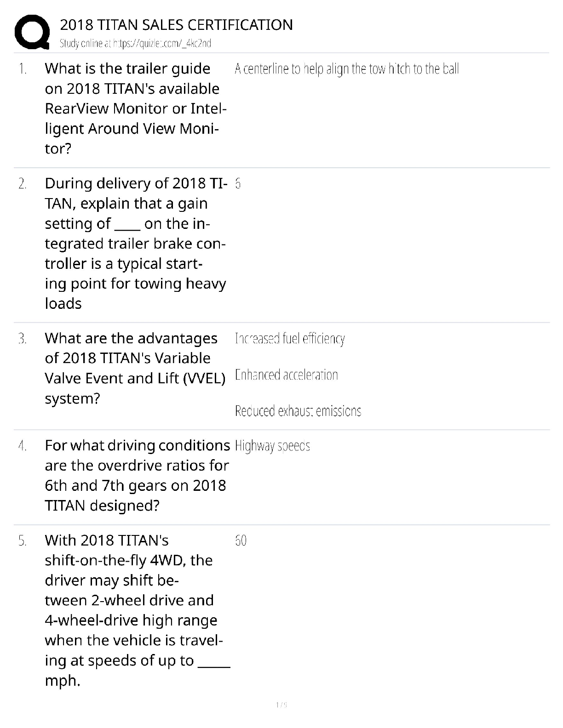563x728 pixels.
Task: Select question 2 about gain setting
Action: click(135, 243)
